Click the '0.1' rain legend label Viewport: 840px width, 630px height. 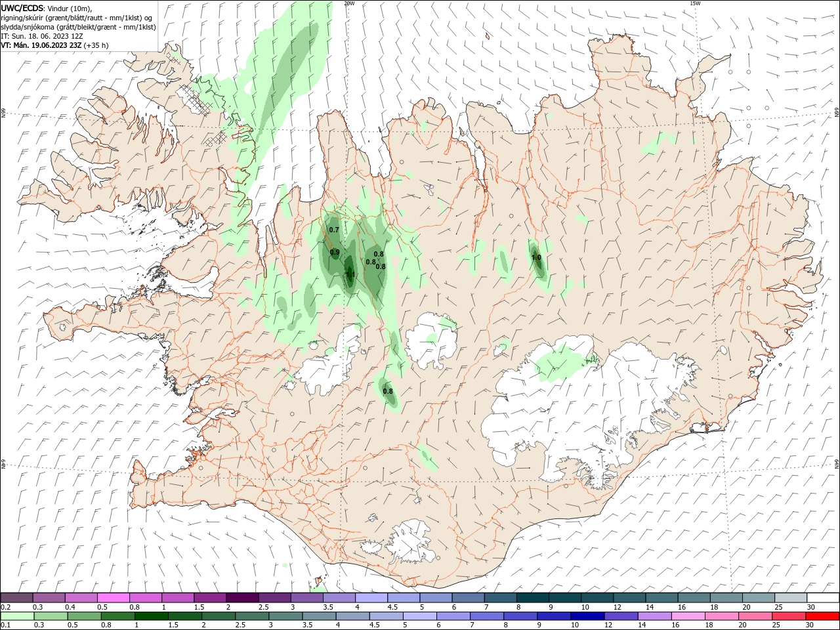[x=6, y=625]
